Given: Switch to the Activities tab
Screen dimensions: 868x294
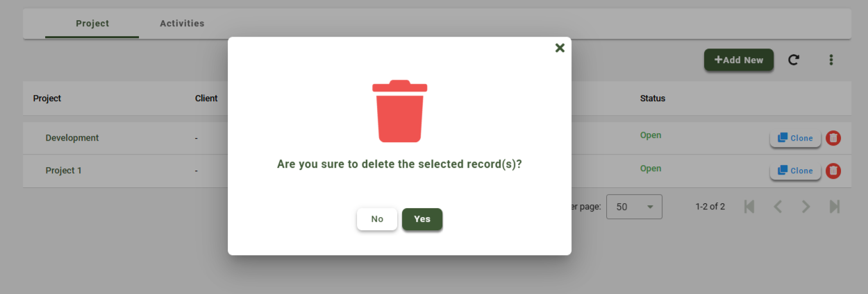Looking at the screenshot, I should click(182, 24).
